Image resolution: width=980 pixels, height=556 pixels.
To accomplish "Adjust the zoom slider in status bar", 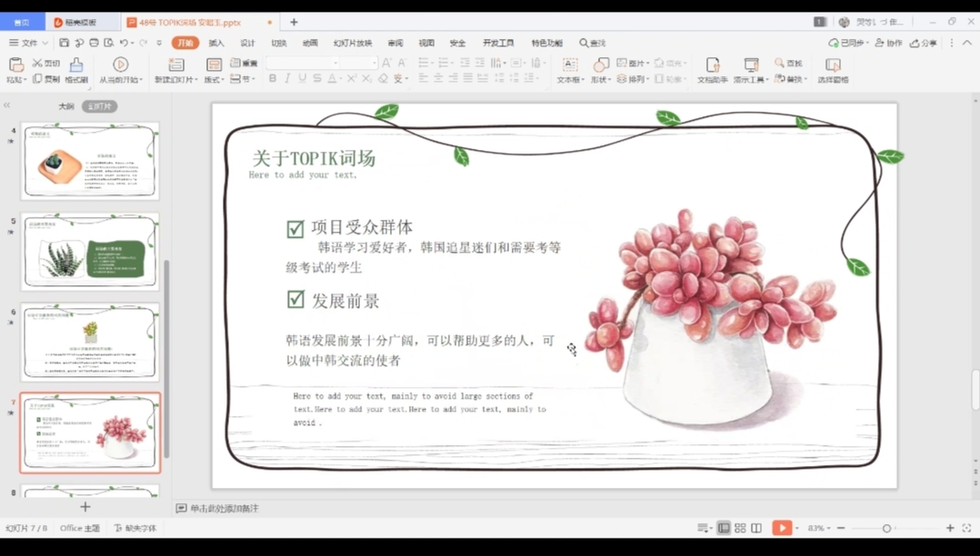I will coord(886,528).
